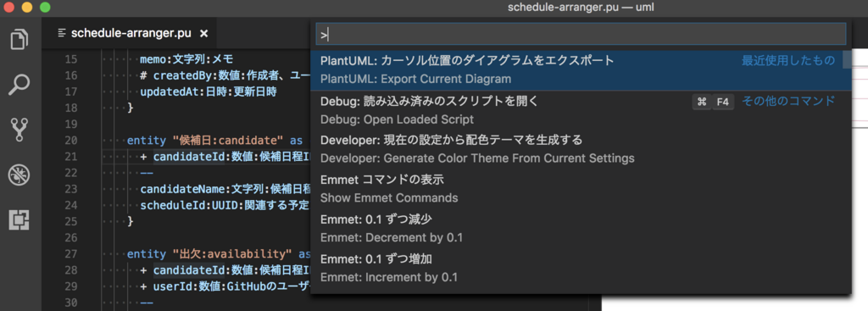The image size is (868, 311).
Task: Click the '+ candidateId' text on line 21
Action: (x=183, y=157)
